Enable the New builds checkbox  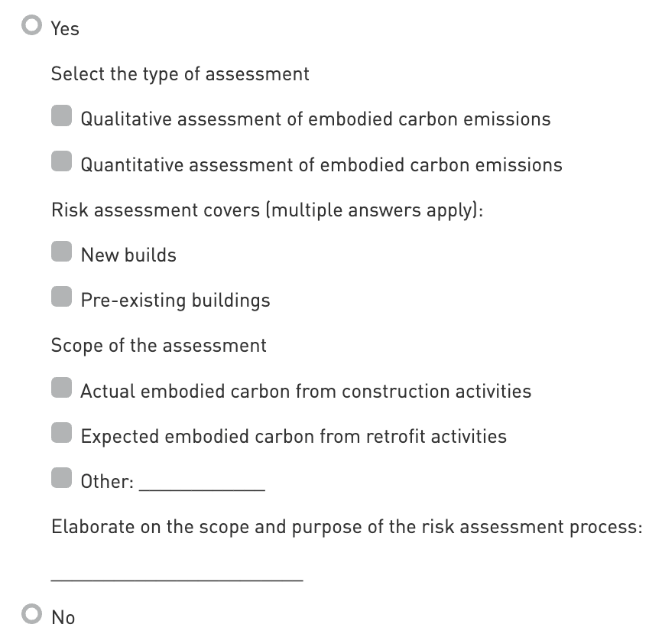(61, 252)
